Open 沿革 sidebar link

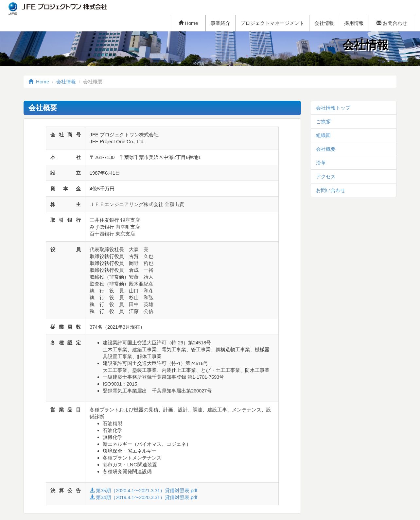pyautogui.click(x=354, y=163)
